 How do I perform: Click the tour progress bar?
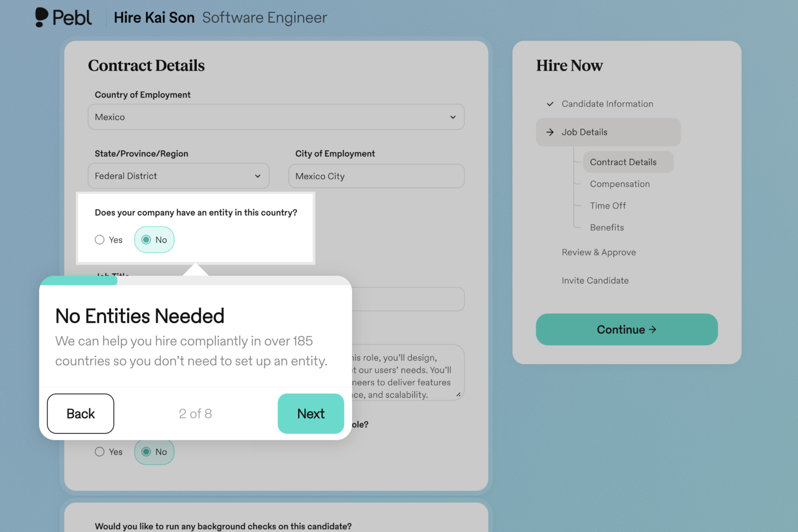point(195,280)
